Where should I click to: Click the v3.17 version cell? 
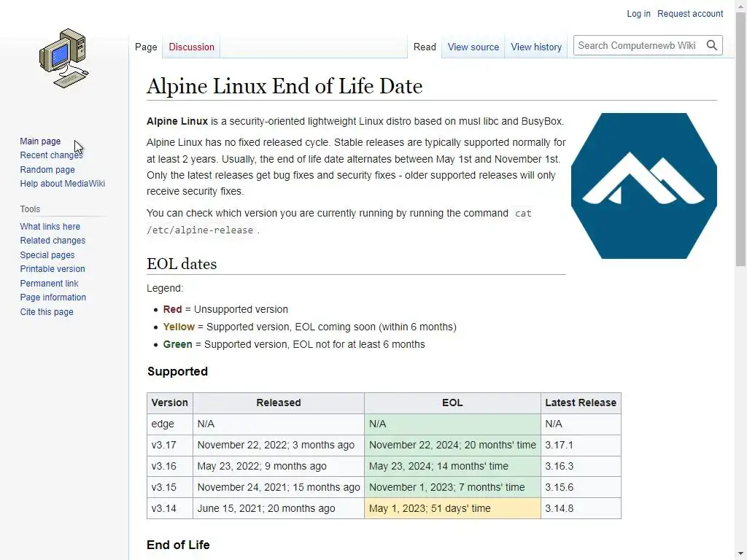169,446
